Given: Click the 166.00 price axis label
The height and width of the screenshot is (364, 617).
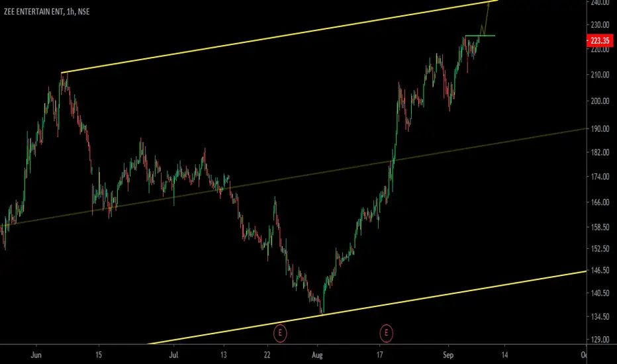Looking at the screenshot, I should coord(600,203).
